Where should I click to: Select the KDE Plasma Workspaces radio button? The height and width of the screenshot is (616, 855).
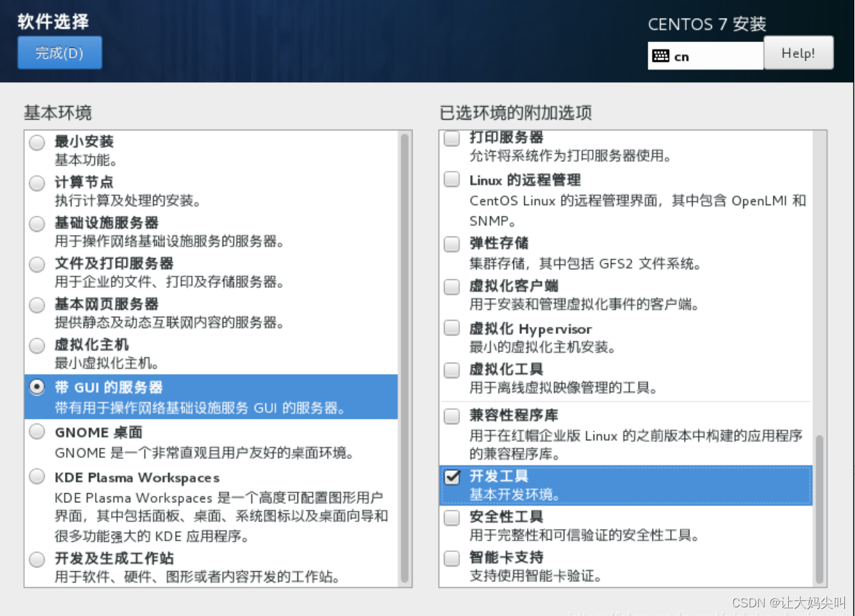click(37, 477)
